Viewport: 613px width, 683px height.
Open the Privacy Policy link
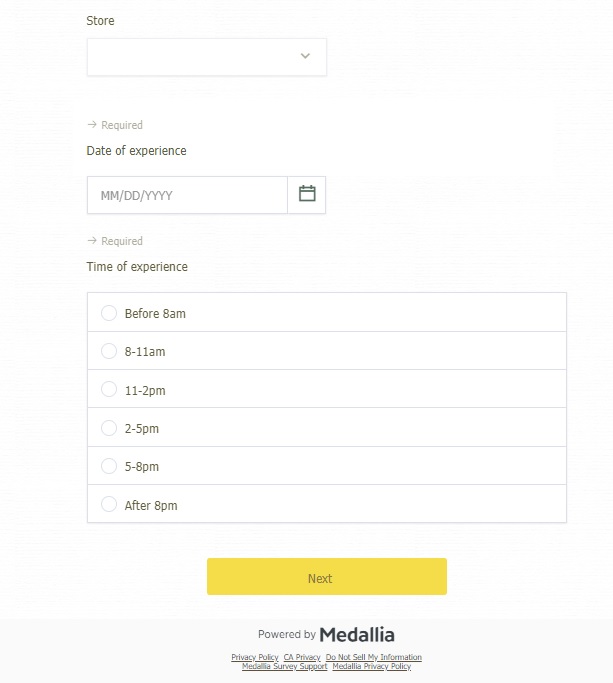tap(254, 657)
